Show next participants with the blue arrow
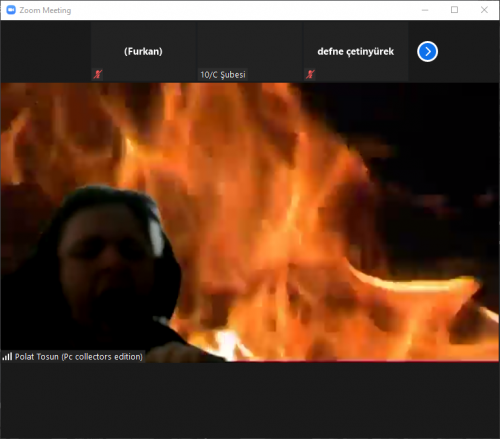 tap(427, 52)
